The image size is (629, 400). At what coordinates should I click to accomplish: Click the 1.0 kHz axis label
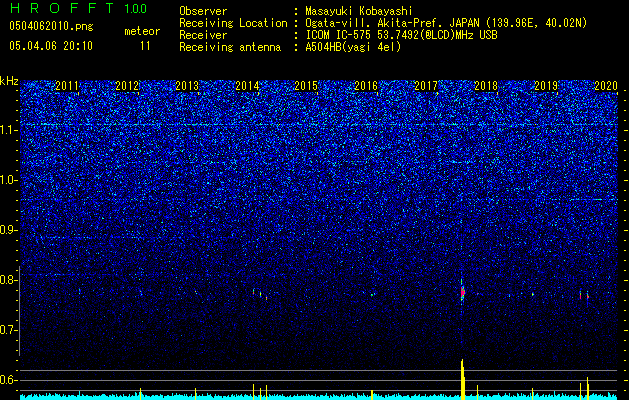click(x=9, y=180)
